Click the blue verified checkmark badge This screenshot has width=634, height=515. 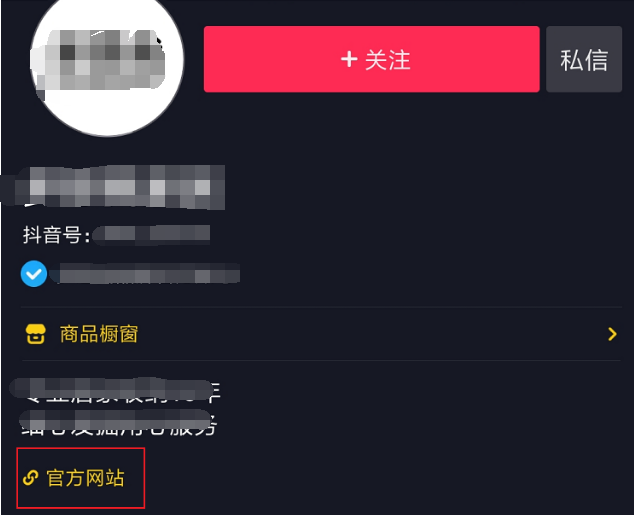click(x=34, y=274)
